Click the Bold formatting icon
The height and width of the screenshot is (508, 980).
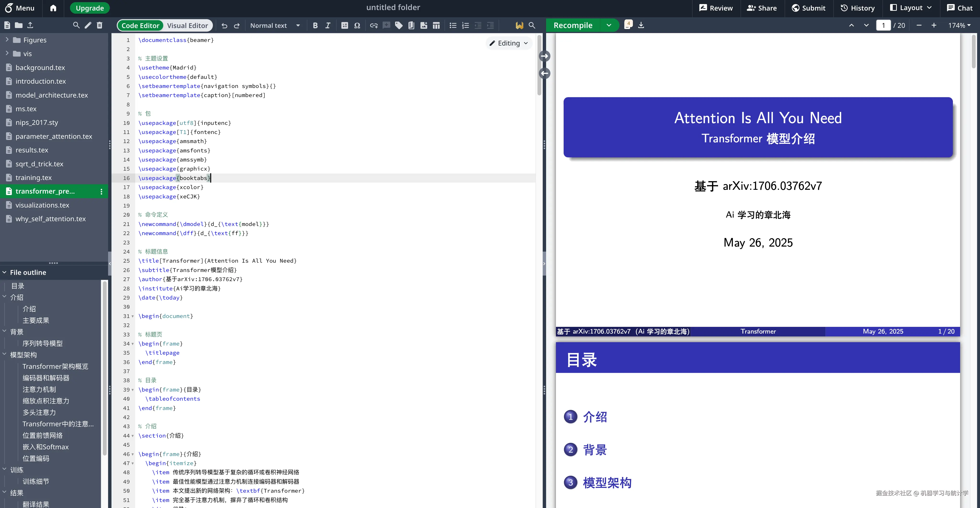coord(315,25)
